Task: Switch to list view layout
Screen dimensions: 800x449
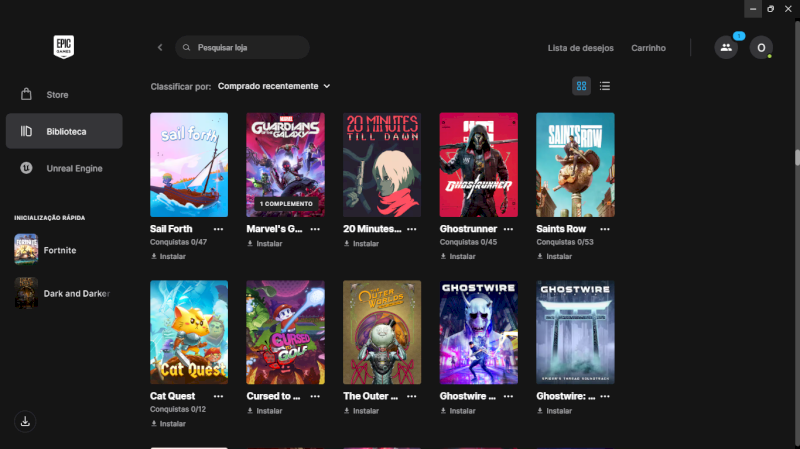Action: click(x=605, y=86)
